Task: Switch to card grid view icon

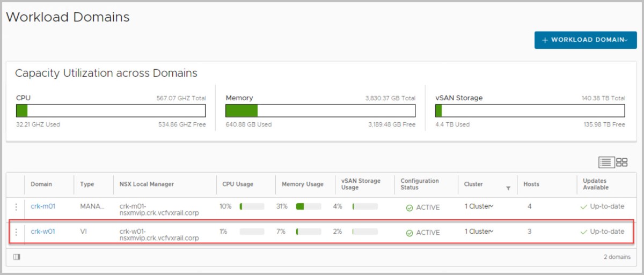Action: click(622, 162)
